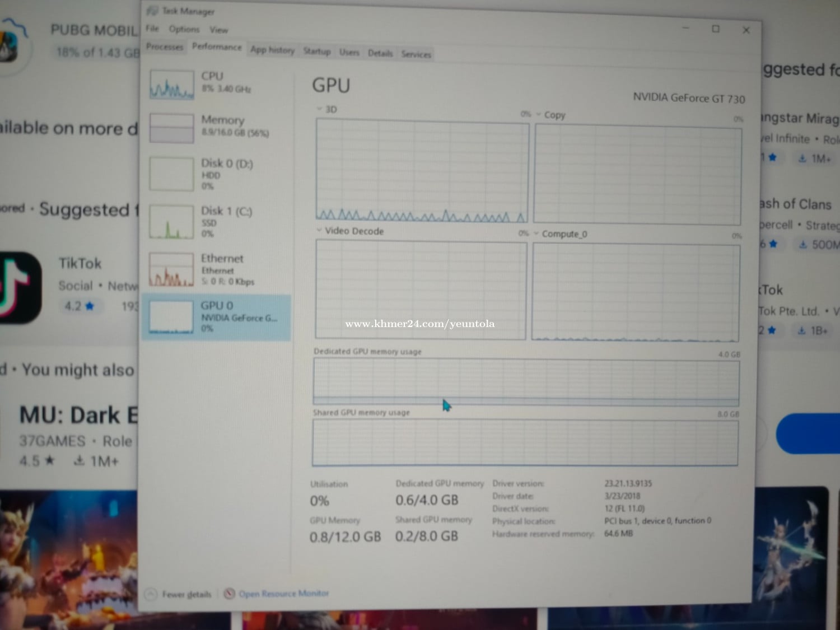Expand the Compute_0 engine dropdown
This screenshot has height=630, width=840.
[536, 233]
